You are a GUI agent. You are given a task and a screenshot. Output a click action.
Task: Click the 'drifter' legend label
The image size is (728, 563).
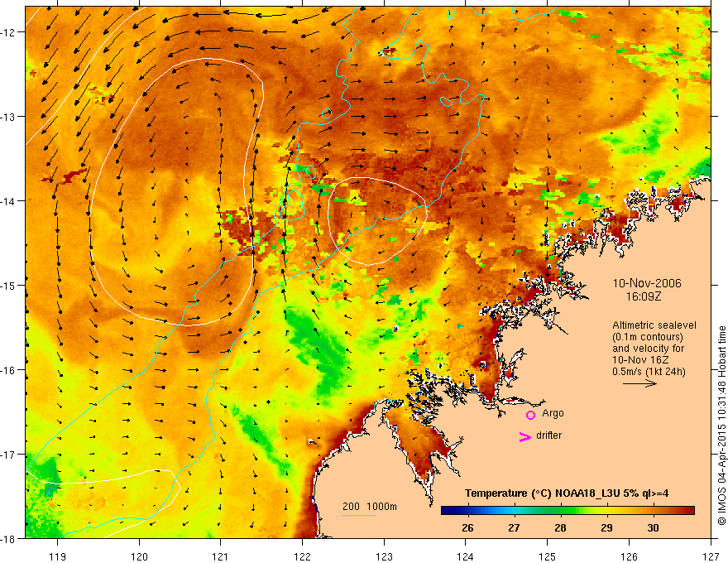pyautogui.click(x=548, y=435)
